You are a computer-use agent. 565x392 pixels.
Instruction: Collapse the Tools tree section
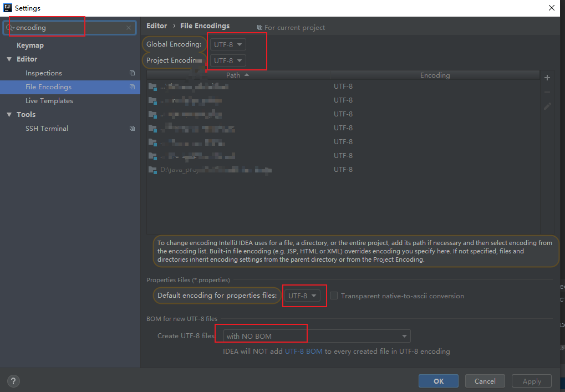coord(9,115)
